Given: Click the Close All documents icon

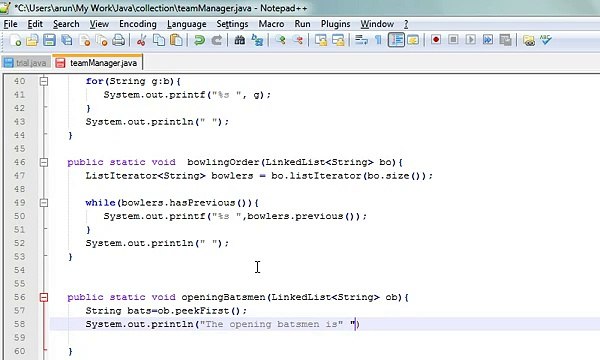Looking at the screenshot, I should tap(101, 40).
